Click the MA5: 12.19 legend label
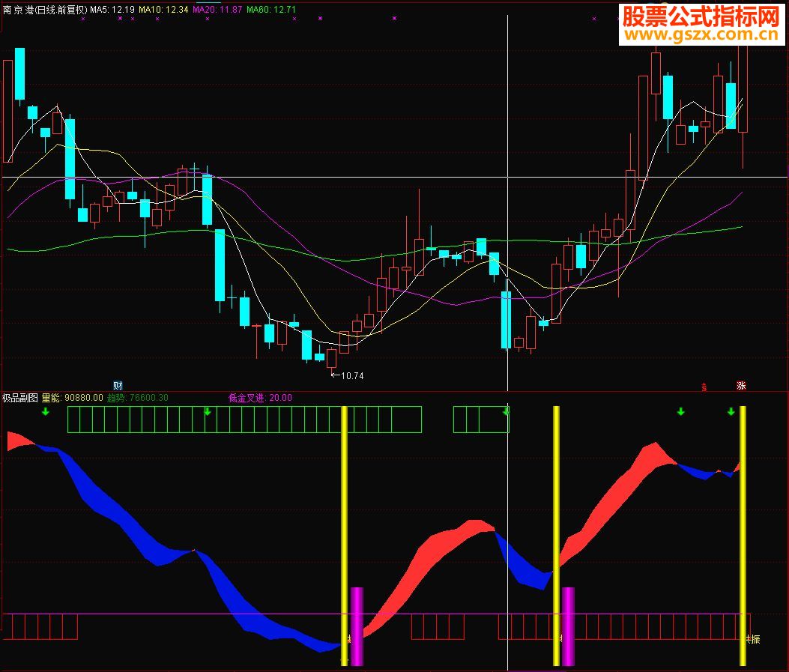This screenshot has width=789, height=672. [x=112, y=10]
